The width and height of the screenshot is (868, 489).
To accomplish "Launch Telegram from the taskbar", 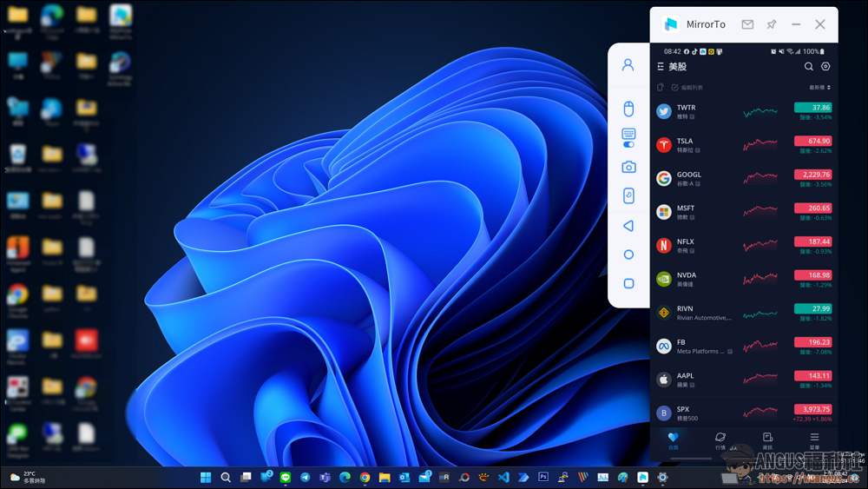I will click(305, 478).
